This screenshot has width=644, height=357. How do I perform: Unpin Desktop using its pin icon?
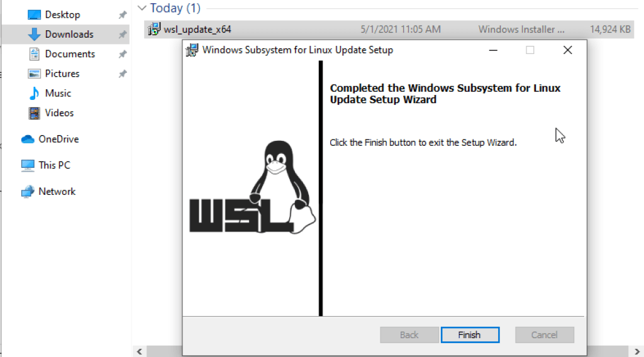tap(123, 15)
